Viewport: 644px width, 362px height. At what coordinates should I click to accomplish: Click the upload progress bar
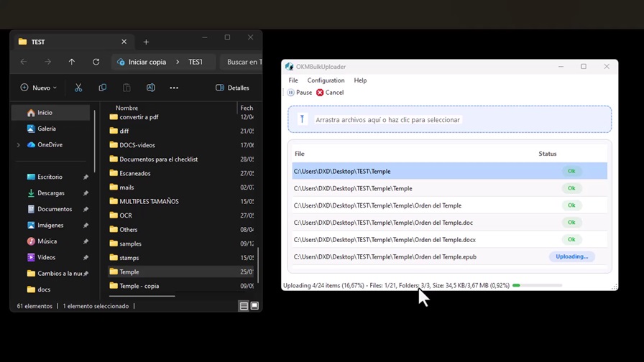(x=537, y=285)
